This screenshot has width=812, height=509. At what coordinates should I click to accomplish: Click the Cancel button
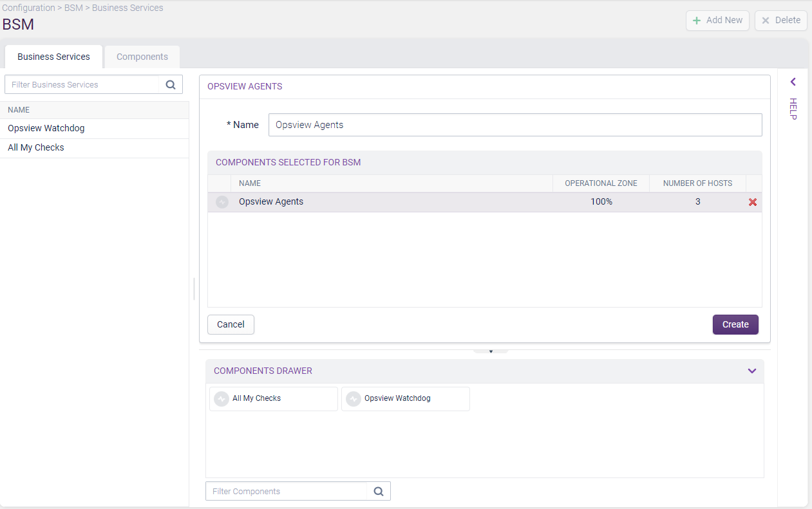(x=231, y=325)
